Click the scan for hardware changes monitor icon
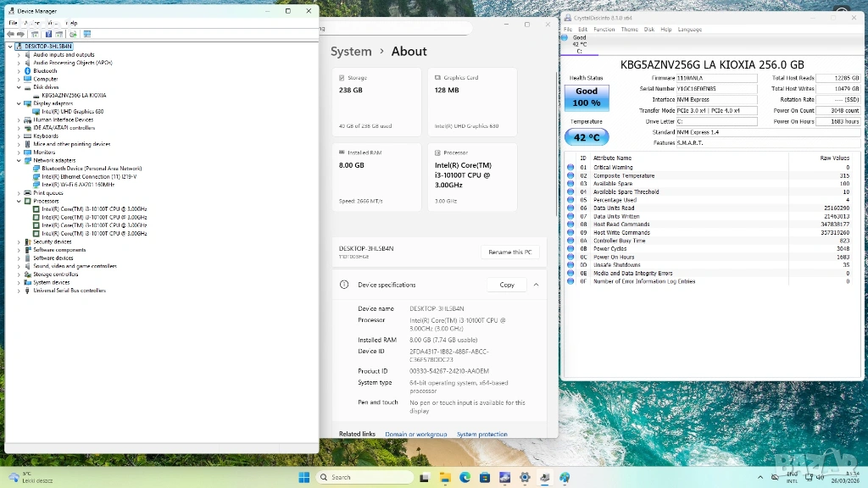 coord(86,34)
